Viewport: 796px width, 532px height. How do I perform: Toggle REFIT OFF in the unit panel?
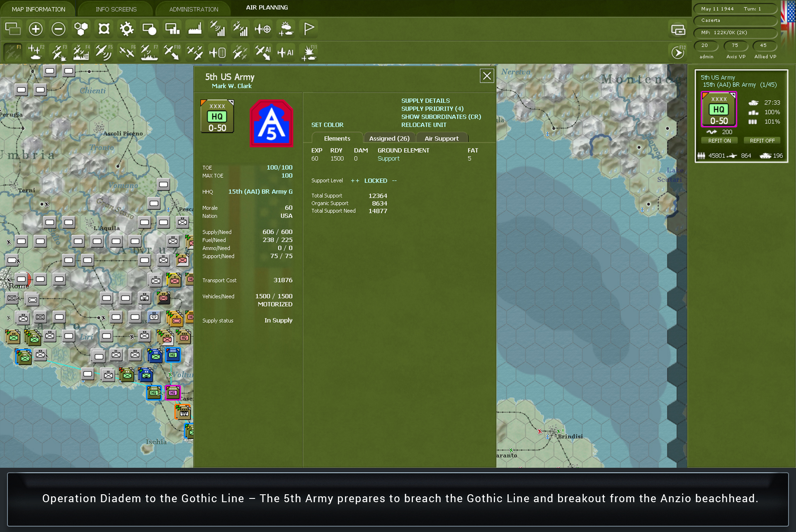pos(762,140)
